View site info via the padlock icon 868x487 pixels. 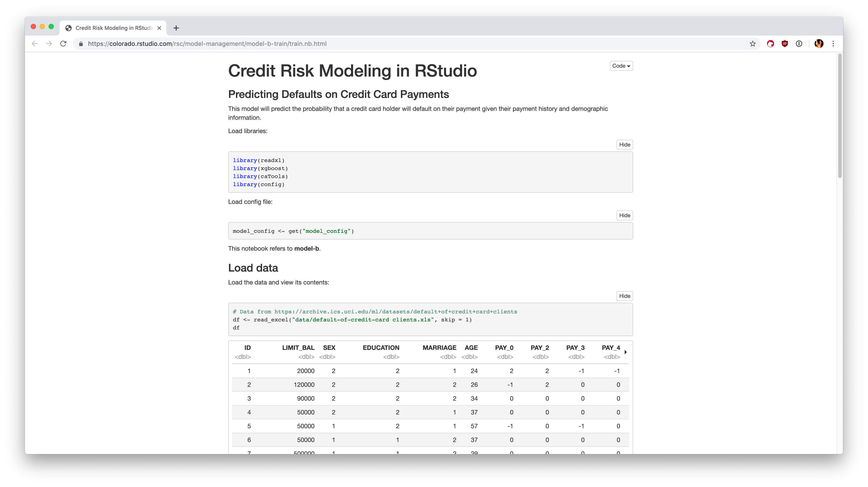[81, 44]
